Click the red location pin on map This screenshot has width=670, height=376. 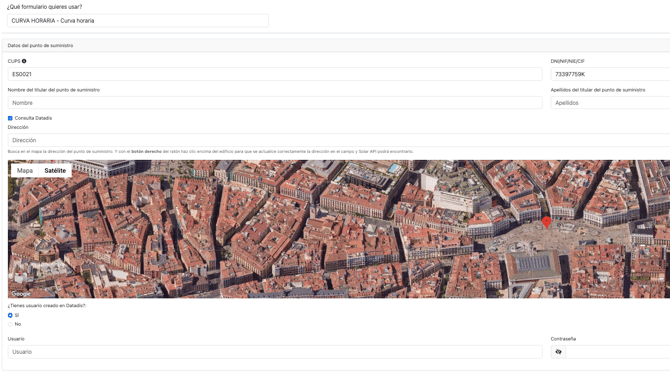coord(547,222)
